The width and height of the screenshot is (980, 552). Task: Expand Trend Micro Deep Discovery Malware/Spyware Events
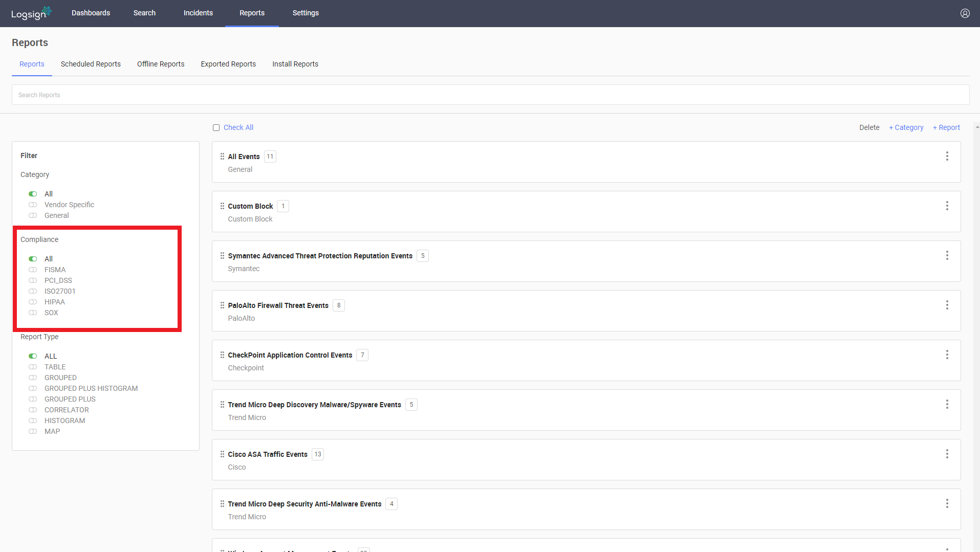586,410
